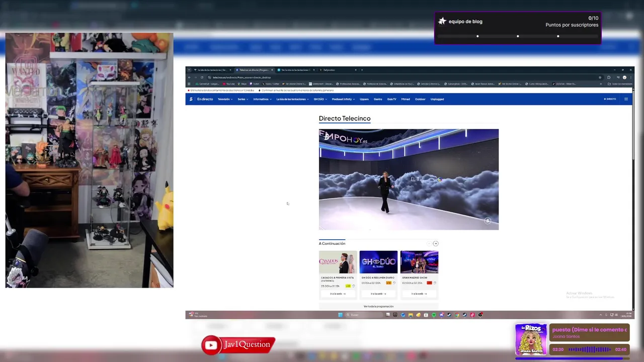Open the hamburger menu in Telecinco header
The image size is (644, 362).
tap(626, 99)
